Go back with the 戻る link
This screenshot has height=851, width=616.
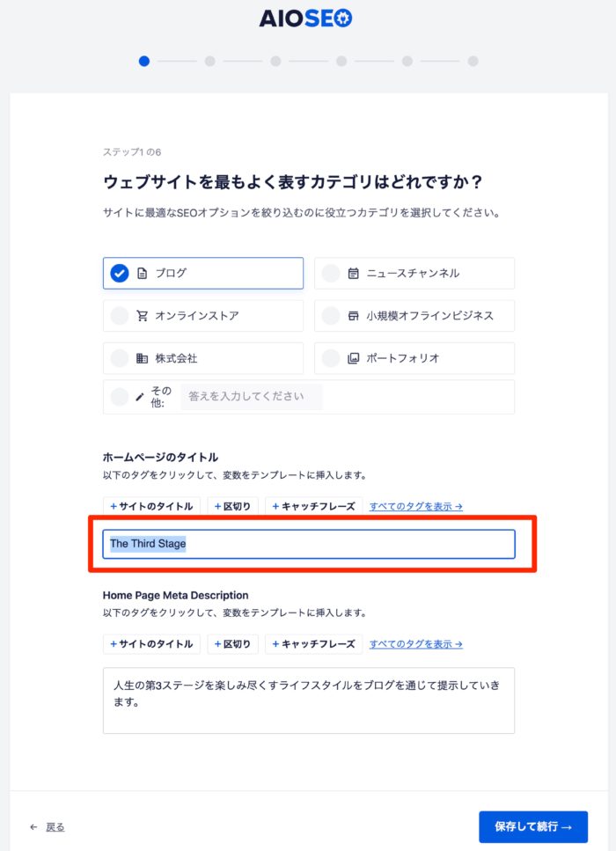point(55,827)
